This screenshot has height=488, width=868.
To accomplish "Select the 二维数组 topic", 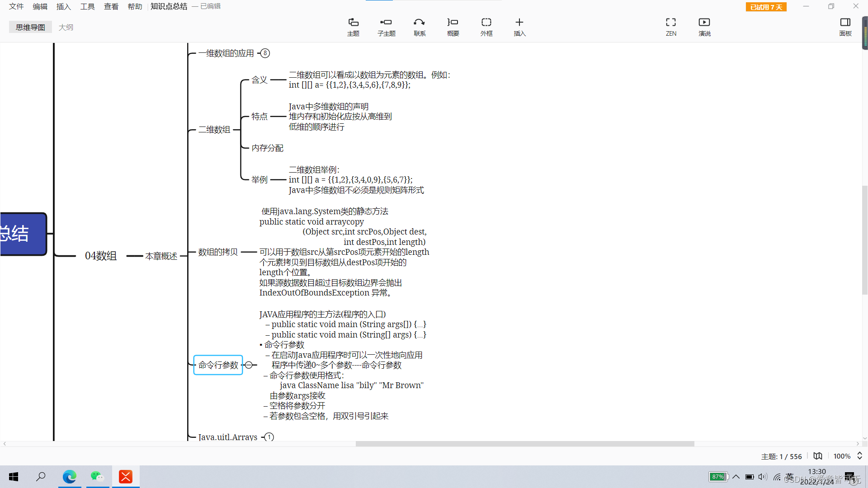I will [214, 130].
